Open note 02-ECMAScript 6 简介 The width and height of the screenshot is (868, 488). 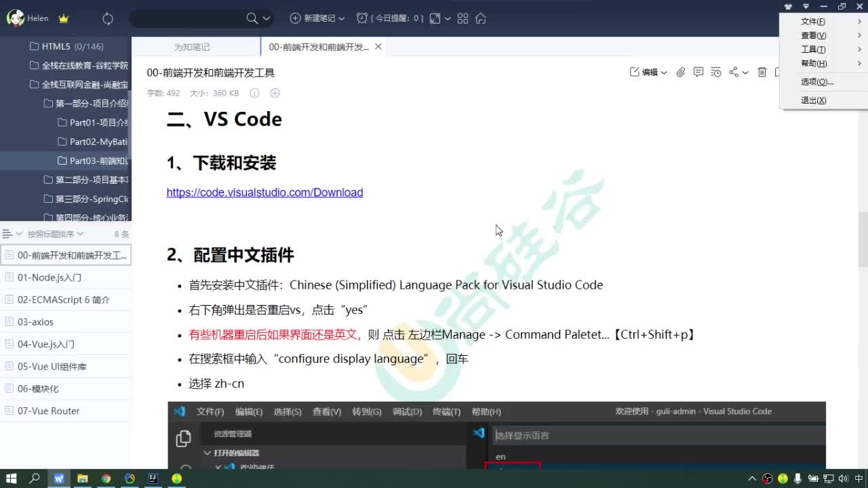(65, 300)
